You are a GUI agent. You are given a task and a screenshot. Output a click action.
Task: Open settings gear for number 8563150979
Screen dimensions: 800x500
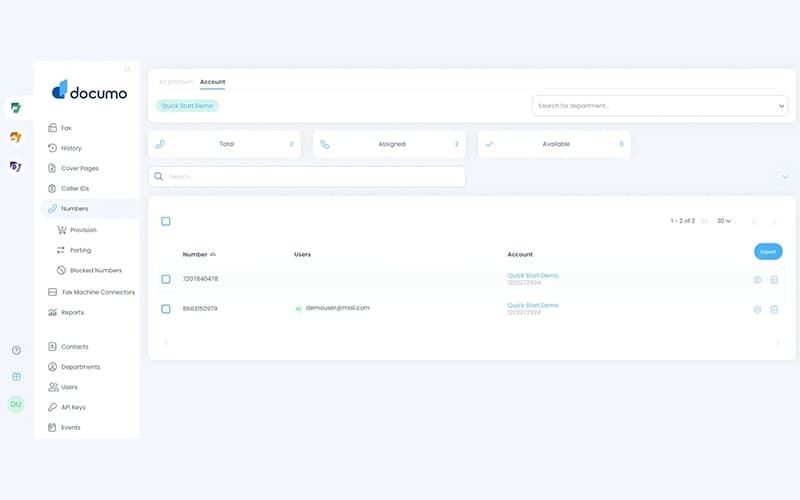coord(757,309)
